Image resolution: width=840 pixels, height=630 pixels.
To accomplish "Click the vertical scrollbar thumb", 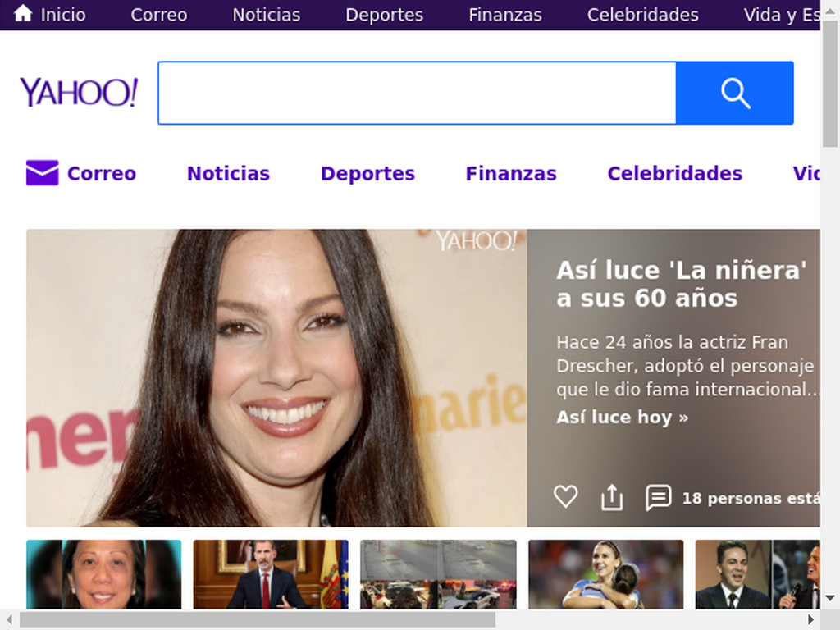I will (x=830, y=83).
